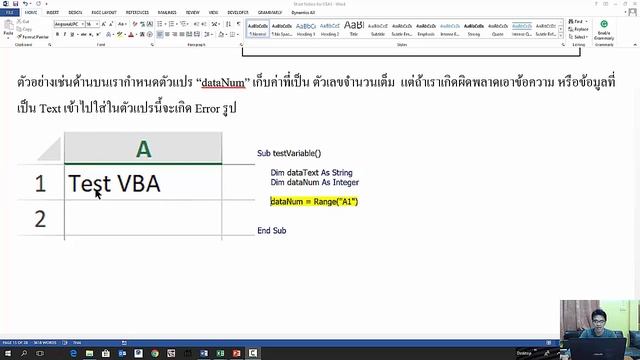This screenshot has width=640, height=360.
Task: Apply the Heading 1 style
Action: point(306,29)
